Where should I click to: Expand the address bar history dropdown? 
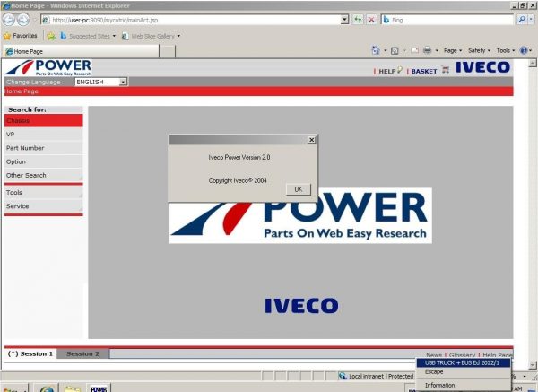click(345, 20)
